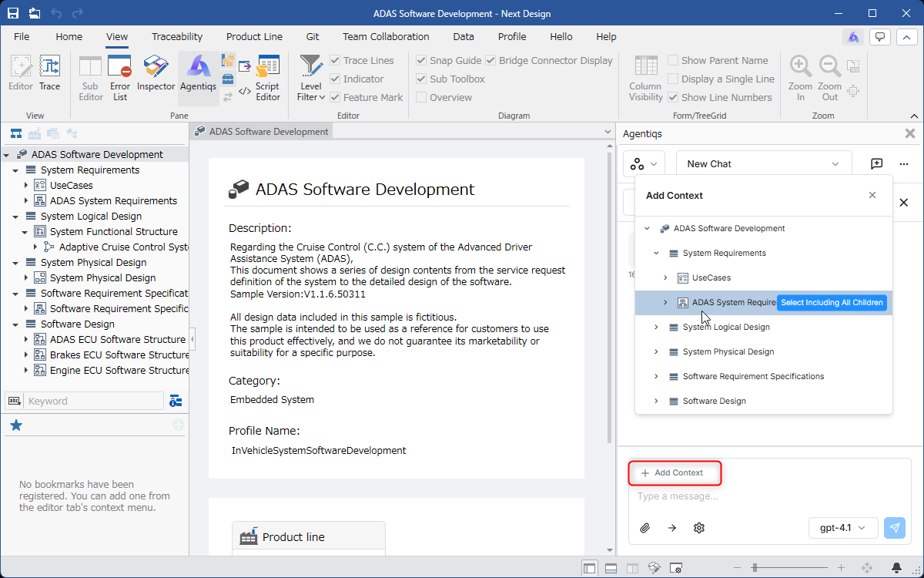Image resolution: width=924 pixels, height=578 pixels.
Task: Uncheck the Trace Lines checkbox
Action: [x=336, y=60]
